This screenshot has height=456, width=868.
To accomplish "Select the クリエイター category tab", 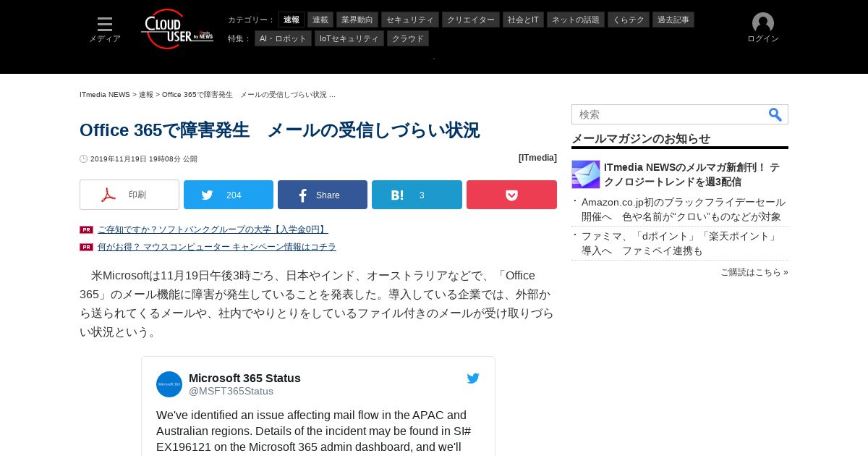I will click(471, 20).
